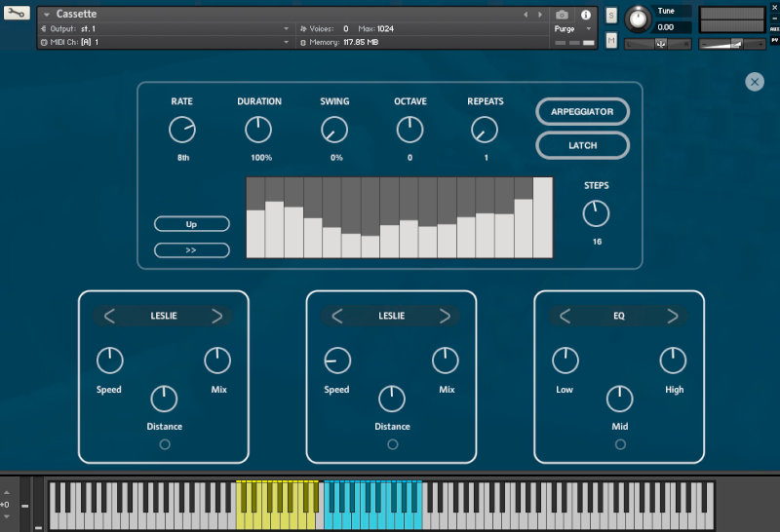The width and height of the screenshot is (780, 532).
Task: Open instrument options via the wrench icon
Action: coord(17,14)
